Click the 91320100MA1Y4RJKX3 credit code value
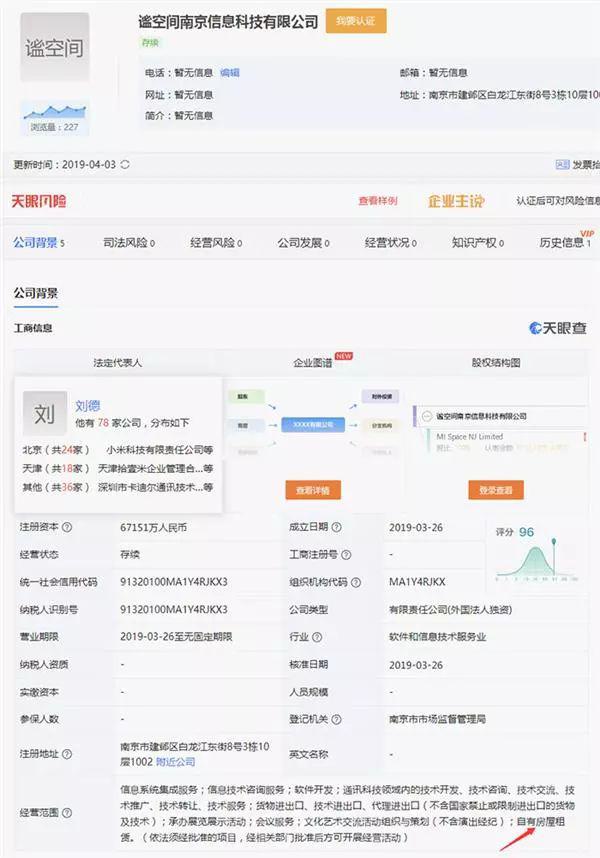This screenshot has height=858, width=600. 174,582
